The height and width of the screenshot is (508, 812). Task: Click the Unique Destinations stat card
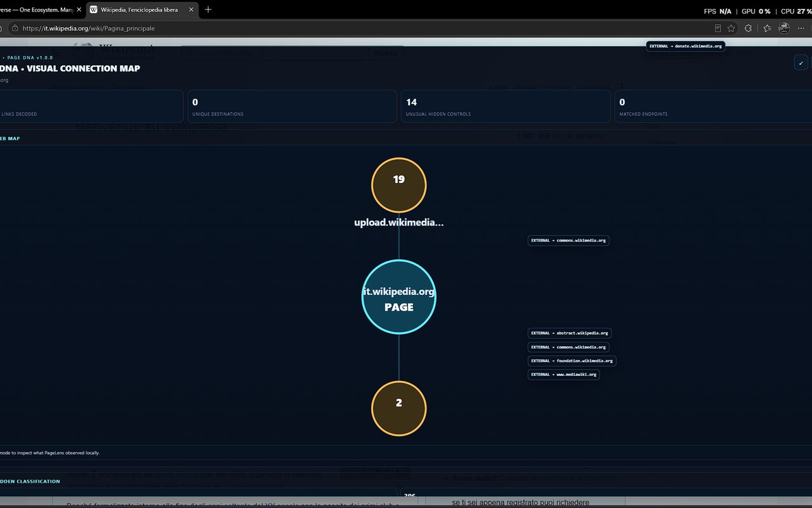pos(292,106)
